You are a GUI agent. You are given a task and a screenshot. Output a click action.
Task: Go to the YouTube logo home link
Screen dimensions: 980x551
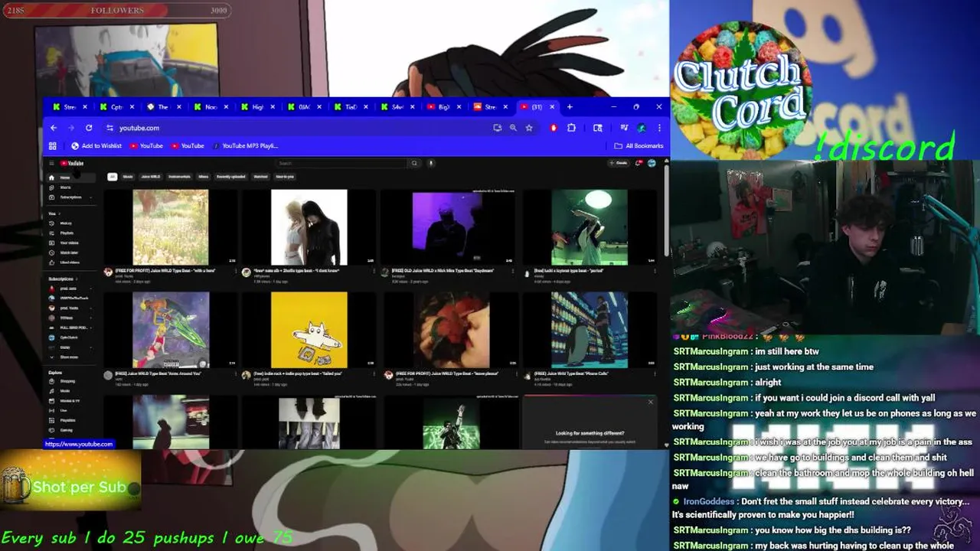tap(72, 163)
